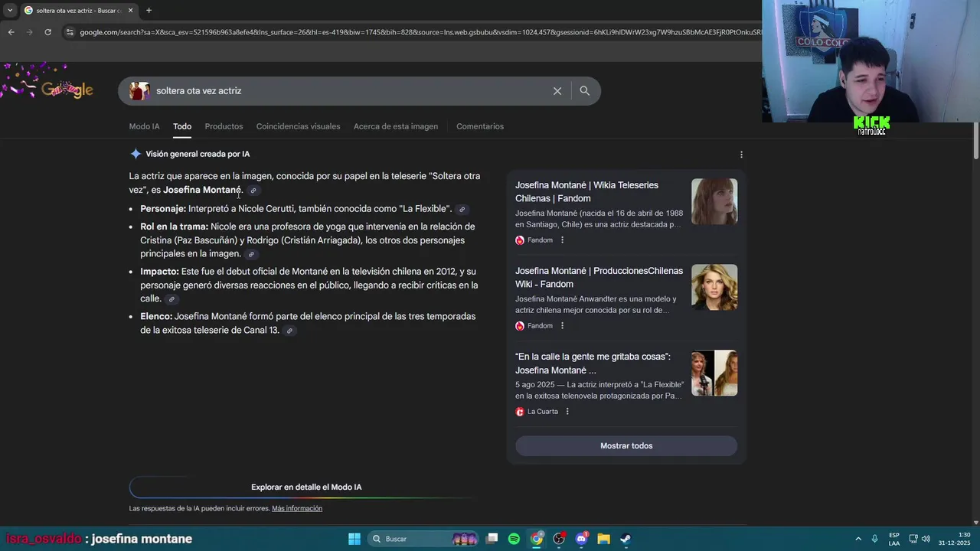
Task: Open Discord from the taskbar
Action: coord(581,539)
